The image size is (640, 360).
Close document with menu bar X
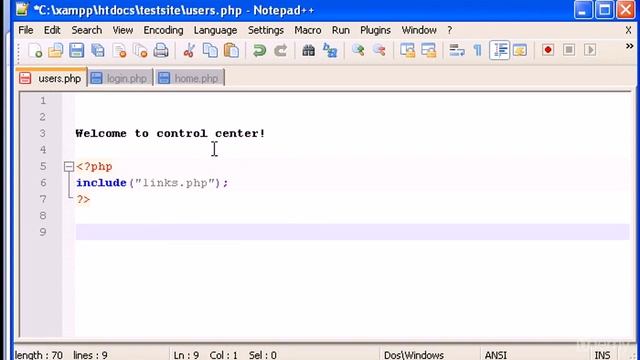(x=628, y=30)
